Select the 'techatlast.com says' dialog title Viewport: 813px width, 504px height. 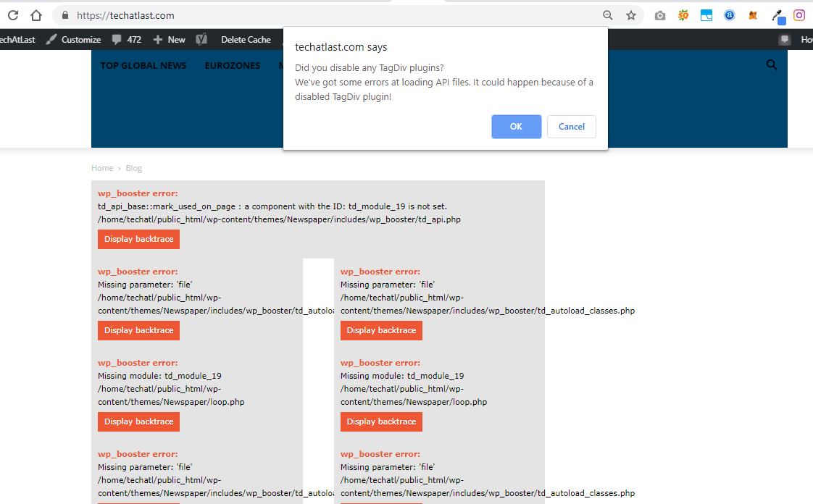[341, 47]
